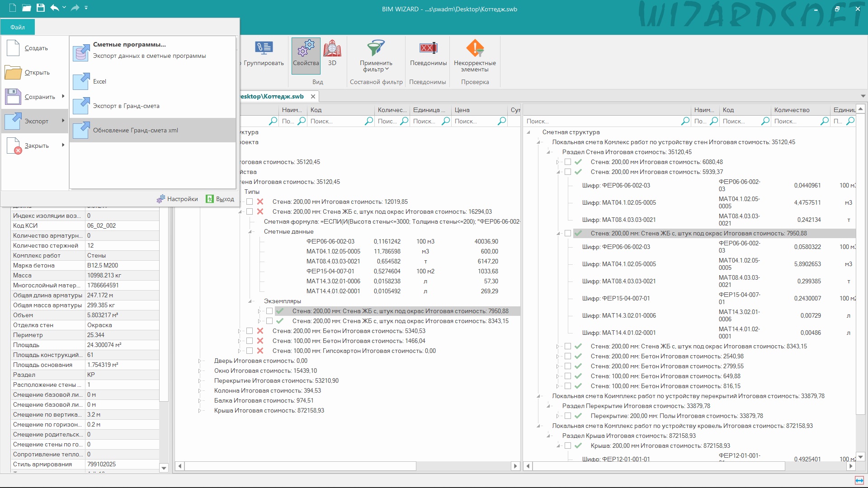Expand the Окно Итоговая стоимость node

pyautogui.click(x=200, y=371)
